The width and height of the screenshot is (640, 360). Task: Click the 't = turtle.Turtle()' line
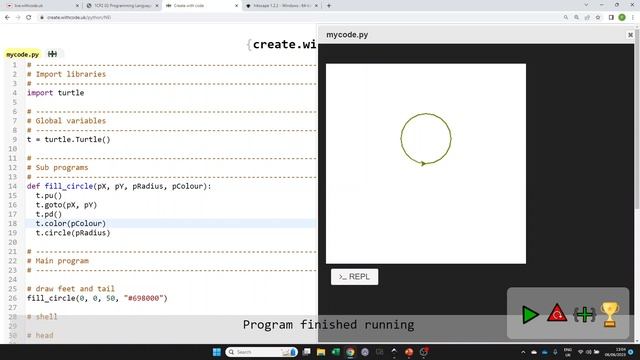point(69,139)
